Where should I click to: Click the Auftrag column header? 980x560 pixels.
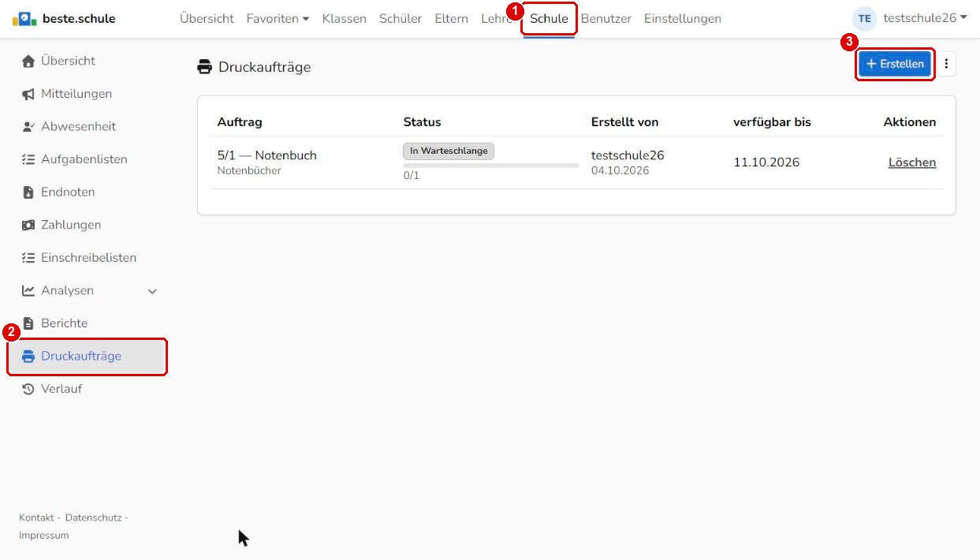(x=240, y=122)
